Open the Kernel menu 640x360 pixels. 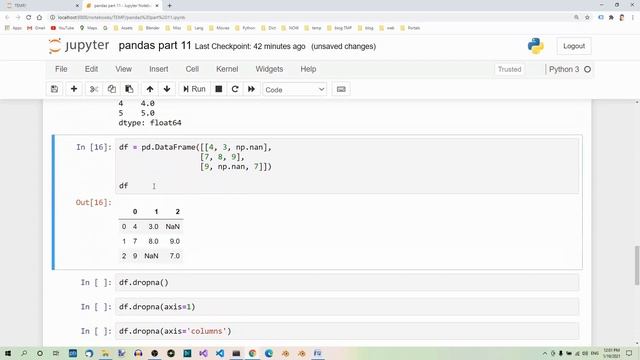tap(227, 69)
